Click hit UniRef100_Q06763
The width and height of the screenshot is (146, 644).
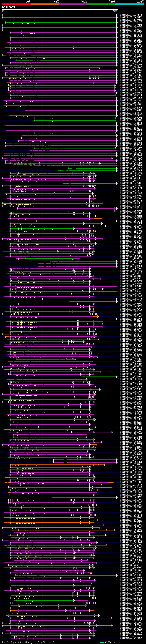tap(131, 108)
